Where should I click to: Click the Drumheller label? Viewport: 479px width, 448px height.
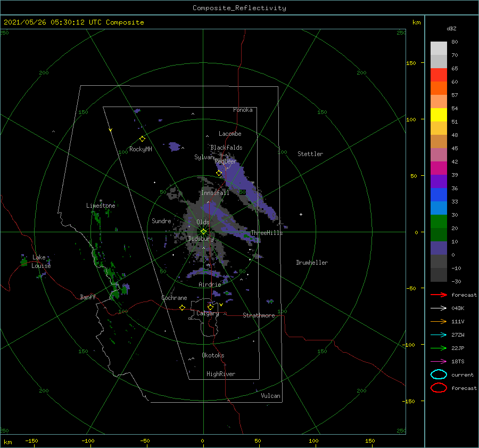click(311, 263)
